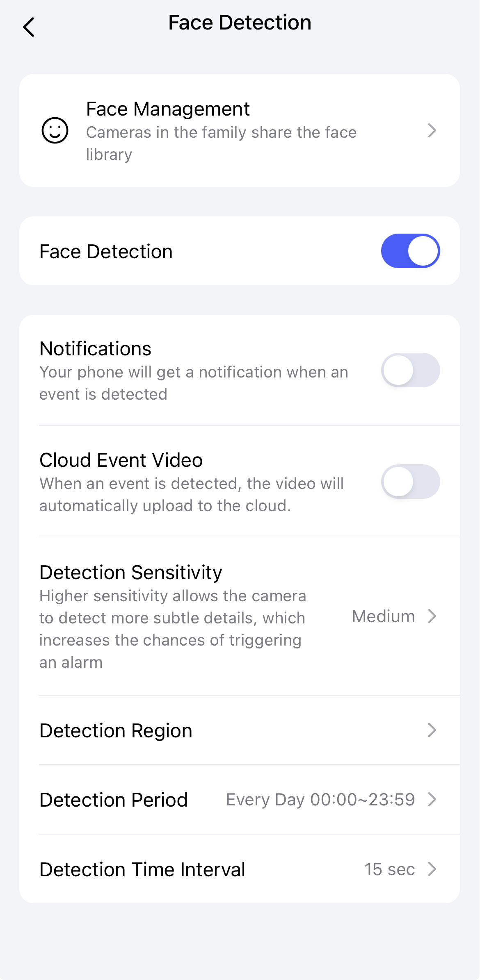Expand Detection Time Interval chevron
This screenshot has height=980, width=480.
432,869
